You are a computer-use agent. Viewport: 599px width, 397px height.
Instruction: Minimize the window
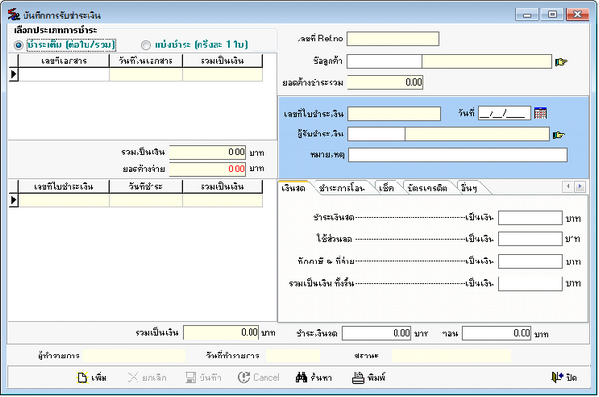coord(527,15)
